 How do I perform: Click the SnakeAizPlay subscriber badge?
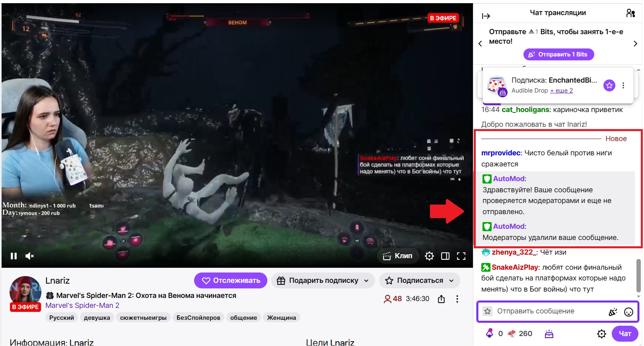click(486, 267)
